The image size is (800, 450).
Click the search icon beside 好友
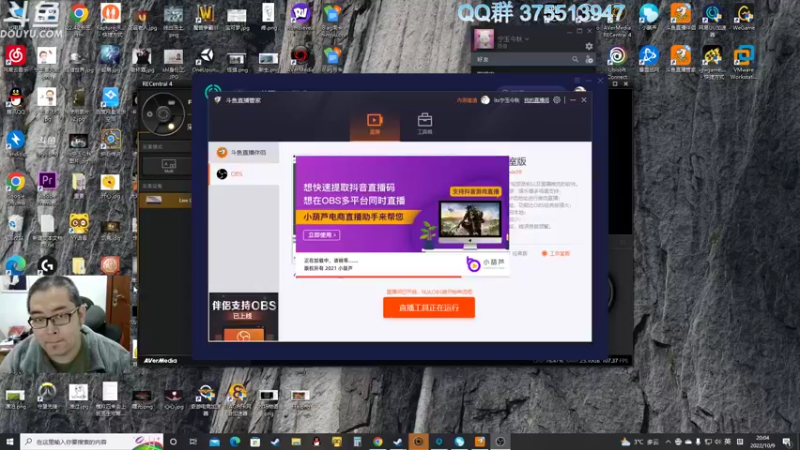point(575,60)
